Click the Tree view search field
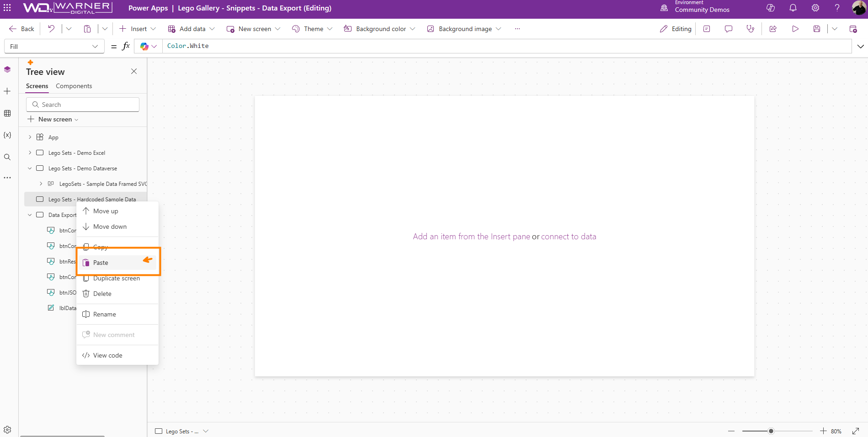 [x=83, y=105]
